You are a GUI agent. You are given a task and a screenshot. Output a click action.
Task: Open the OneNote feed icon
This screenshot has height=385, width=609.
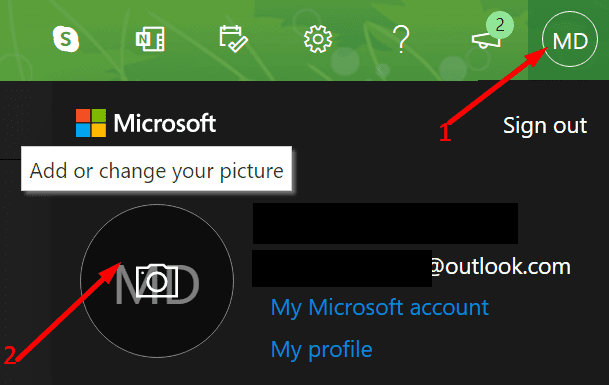coord(150,39)
